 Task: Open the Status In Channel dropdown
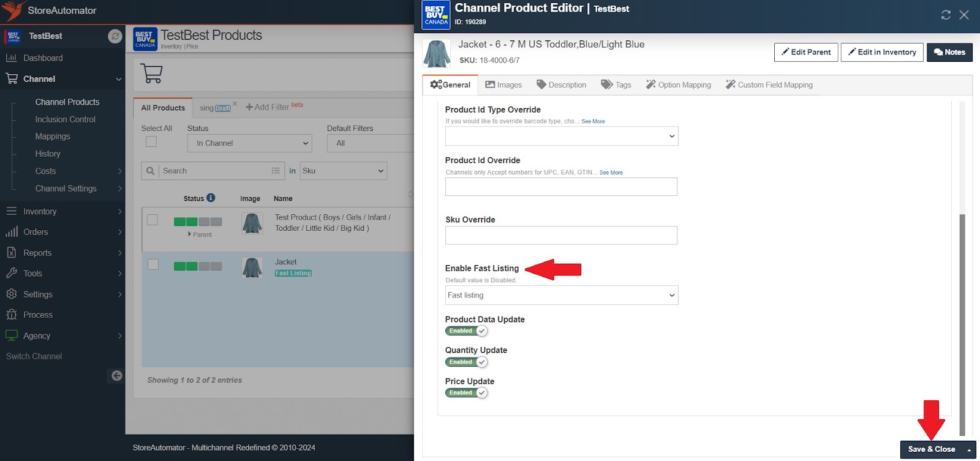(x=249, y=143)
